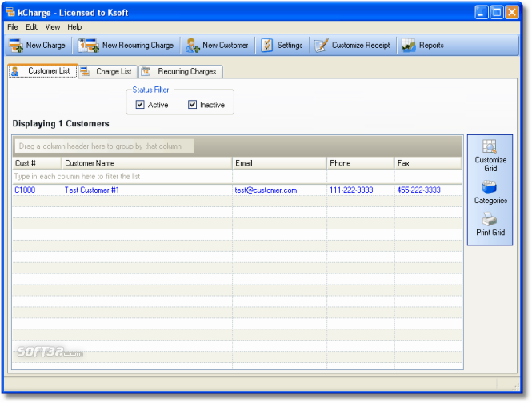This screenshot has height=403, width=532.
Task: Click the Reports toolbar label
Action: (x=431, y=45)
